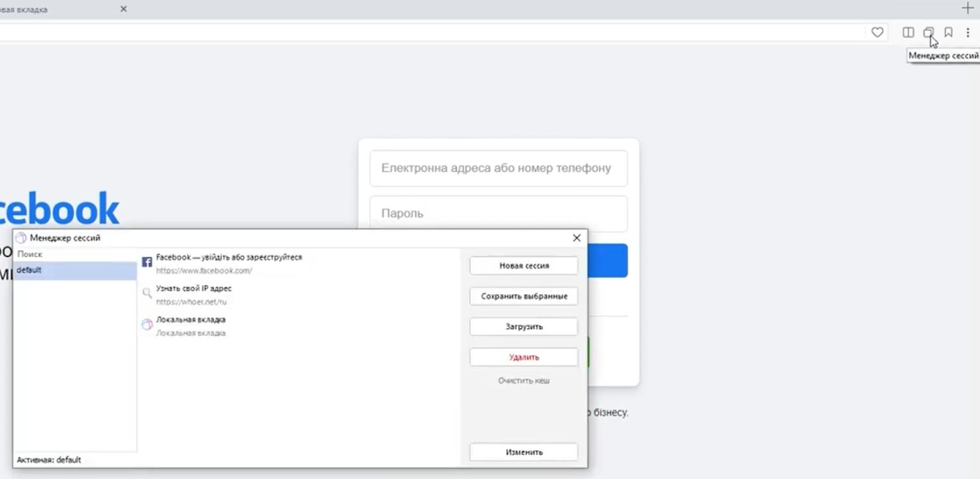This screenshot has height=479, width=980.
Task: Click Изменить button
Action: coord(524,452)
